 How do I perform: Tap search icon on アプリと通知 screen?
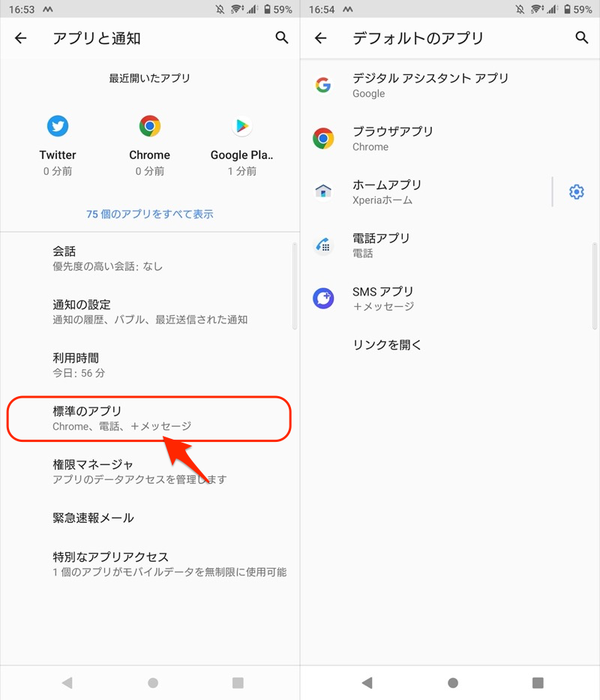282,38
